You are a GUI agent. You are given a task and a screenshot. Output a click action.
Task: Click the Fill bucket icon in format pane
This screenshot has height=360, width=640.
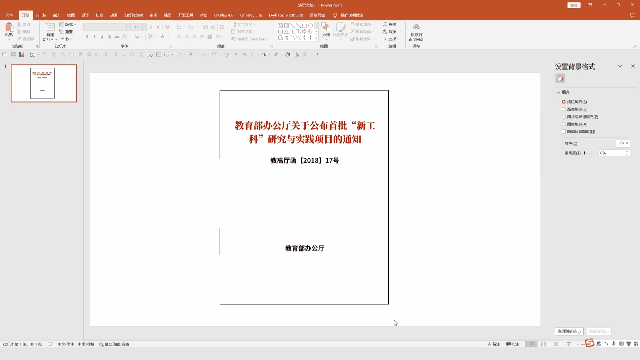(x=560, y=78)
